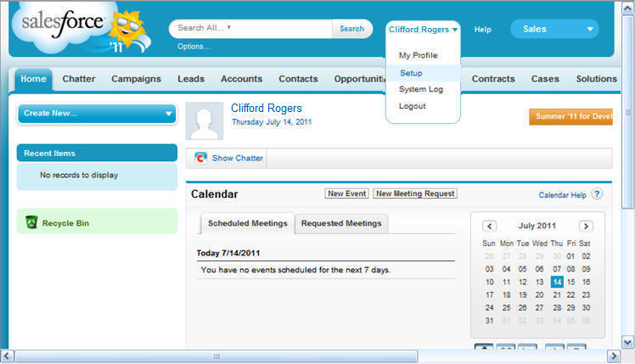
Task: Click the Calendar Help question mark icon
Action: pyautogui.click(x=597, y=194)
